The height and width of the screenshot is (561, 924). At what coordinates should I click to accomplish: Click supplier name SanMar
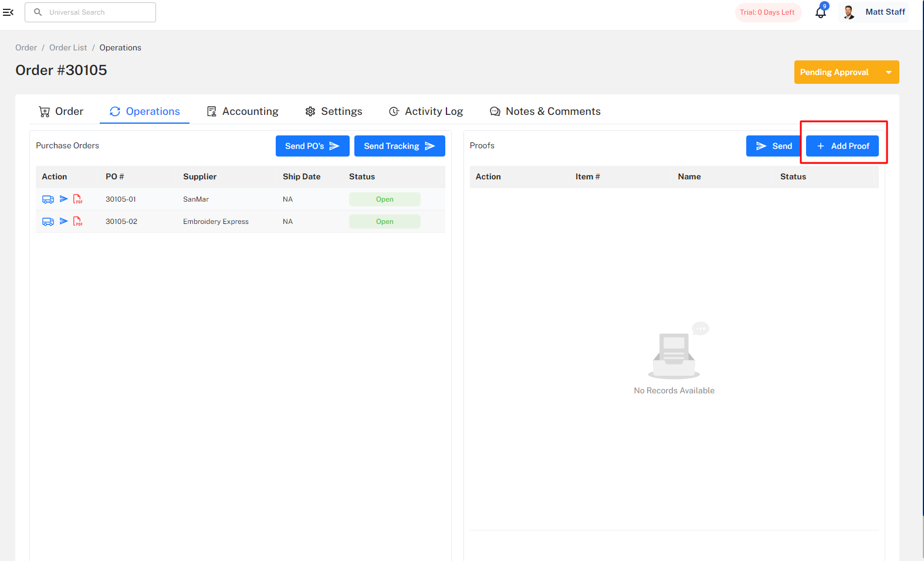[196, 199]
